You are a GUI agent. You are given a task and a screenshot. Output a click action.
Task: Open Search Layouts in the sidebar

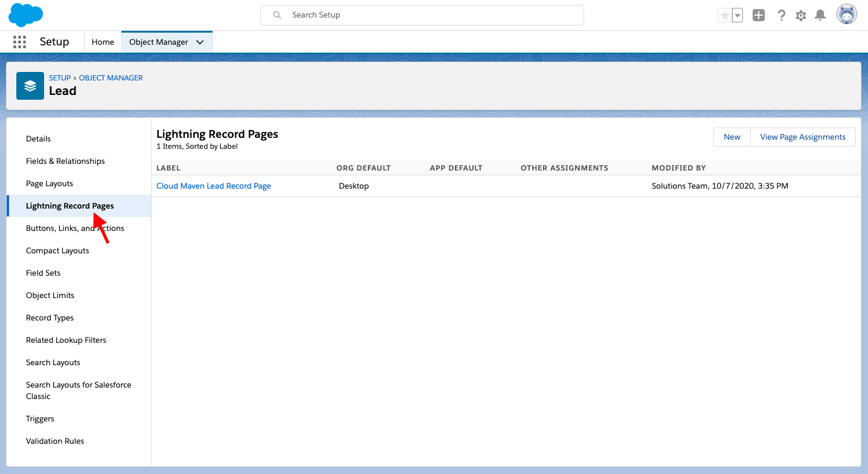[53, 363]
